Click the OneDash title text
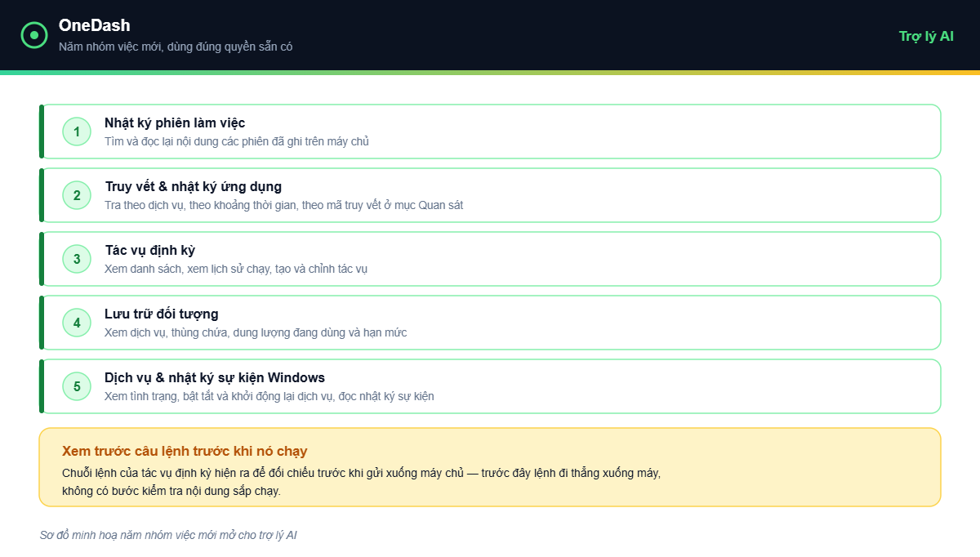This screenshot has width=980, height=557. (x=94, y=25)
